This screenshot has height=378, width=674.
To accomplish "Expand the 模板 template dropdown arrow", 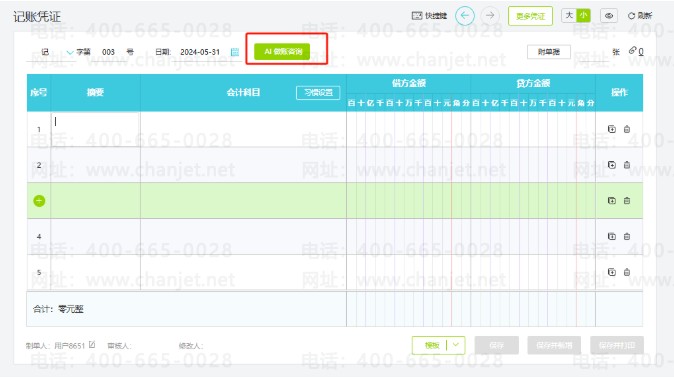I will coord(456,345).
